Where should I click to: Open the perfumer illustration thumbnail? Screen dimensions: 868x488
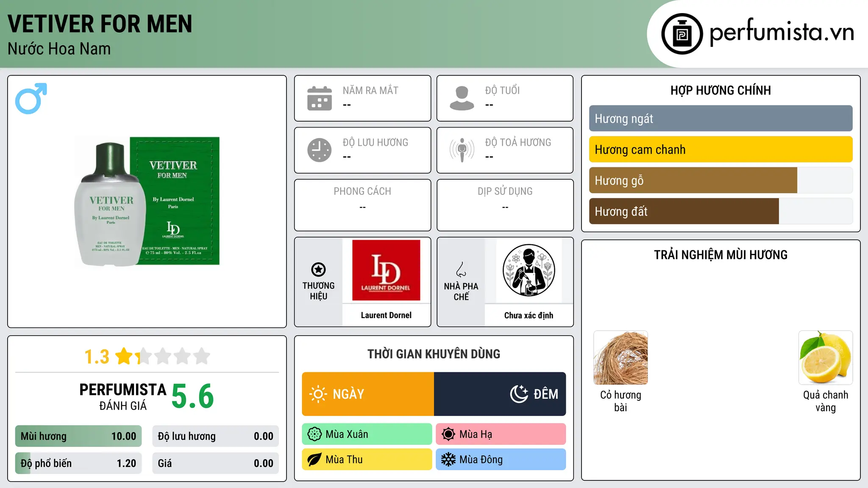[529, 270]
